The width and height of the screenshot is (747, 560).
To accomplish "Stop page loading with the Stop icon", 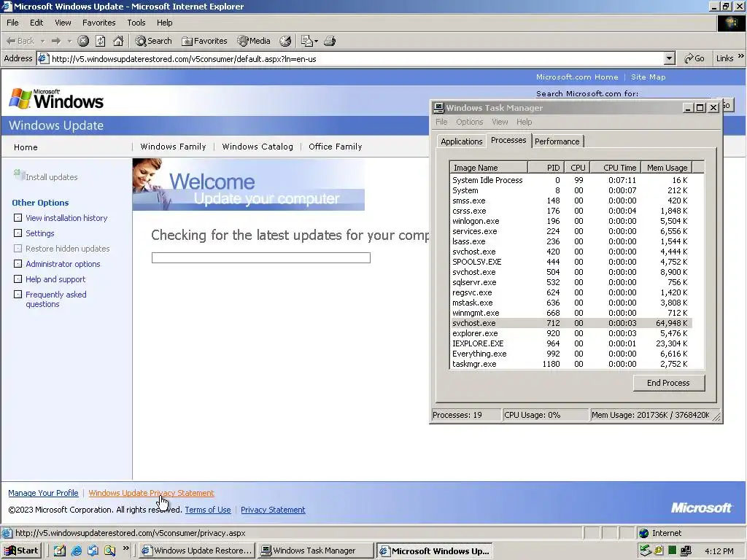I will (83, 41).
